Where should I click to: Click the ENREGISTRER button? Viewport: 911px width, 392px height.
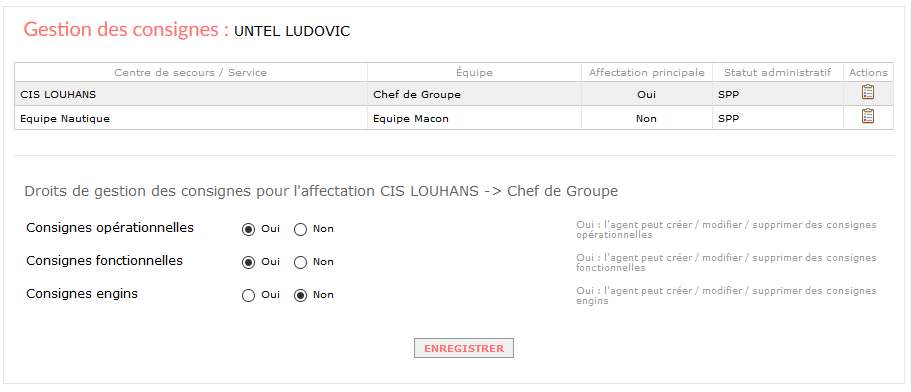point(464,348)
